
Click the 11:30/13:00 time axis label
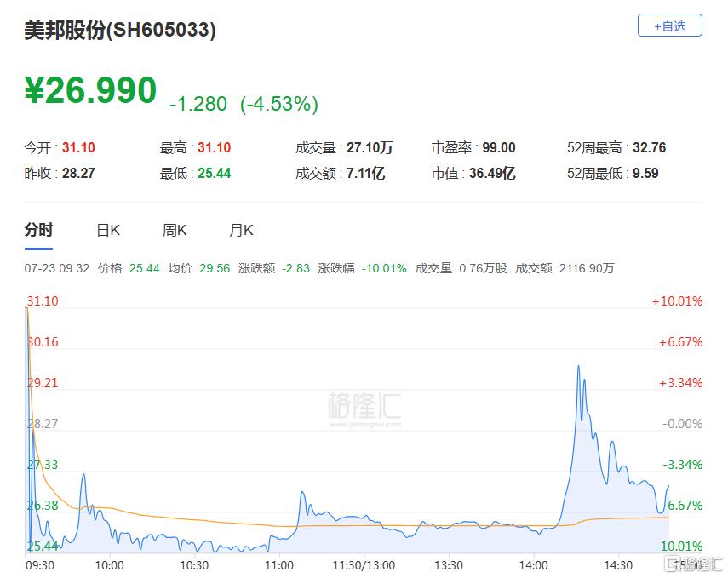[364, 565]
